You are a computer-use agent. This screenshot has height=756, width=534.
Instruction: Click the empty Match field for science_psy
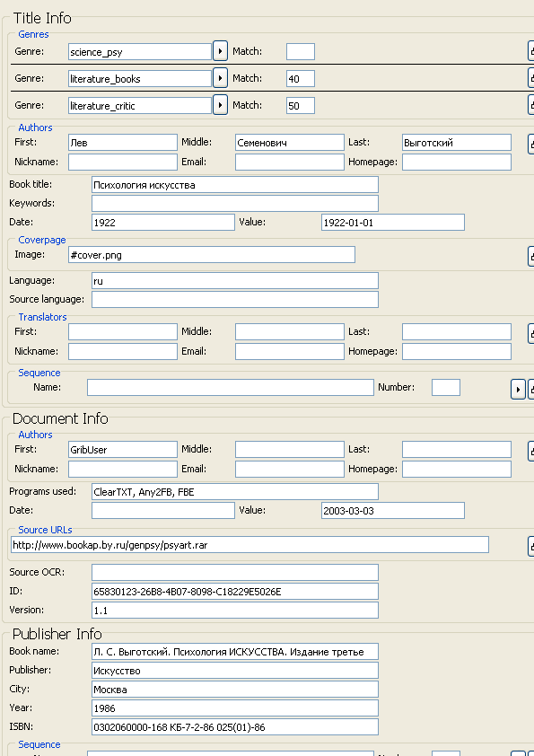pos(301,51)
